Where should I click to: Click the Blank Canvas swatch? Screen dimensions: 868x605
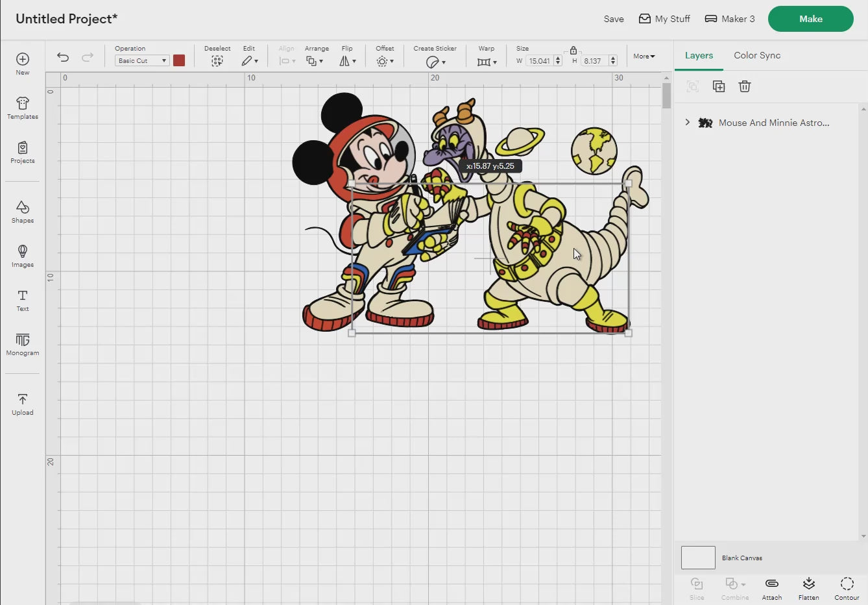(698, 558)
